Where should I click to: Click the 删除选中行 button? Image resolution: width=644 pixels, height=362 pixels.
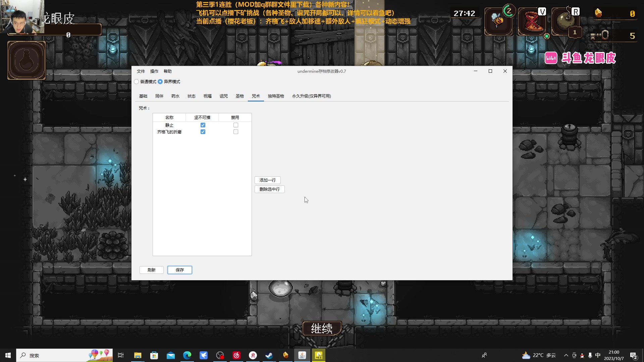(x=270, y=189)
